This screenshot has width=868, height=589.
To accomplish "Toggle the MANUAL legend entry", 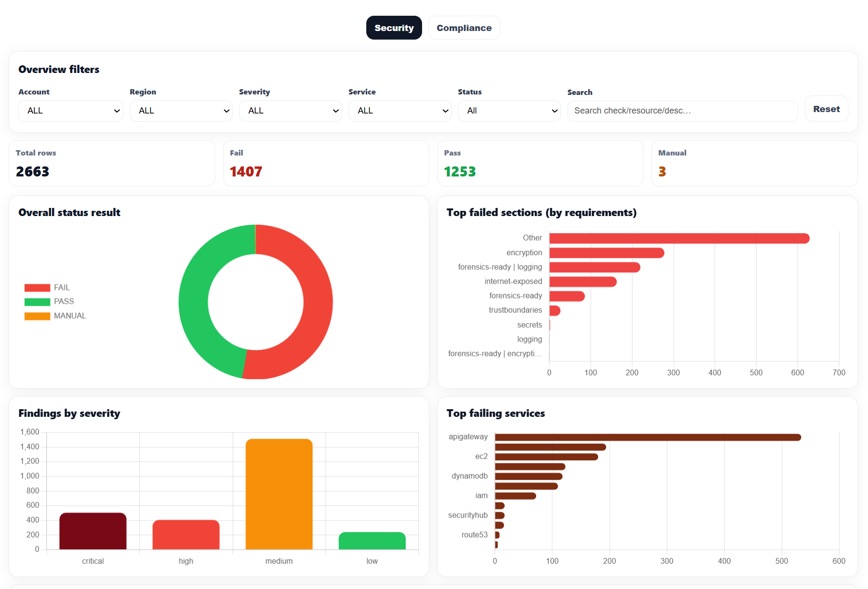I will click(69, 315).
